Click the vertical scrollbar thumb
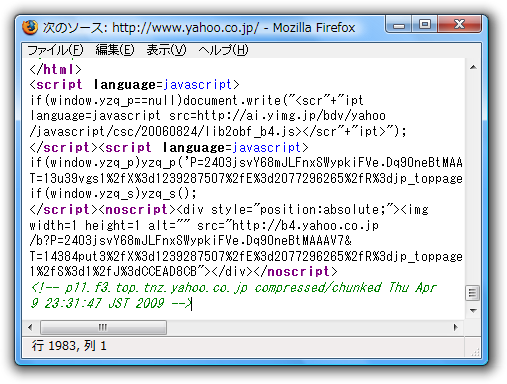This screenshot has height=384, width=507. pos(473,293)
